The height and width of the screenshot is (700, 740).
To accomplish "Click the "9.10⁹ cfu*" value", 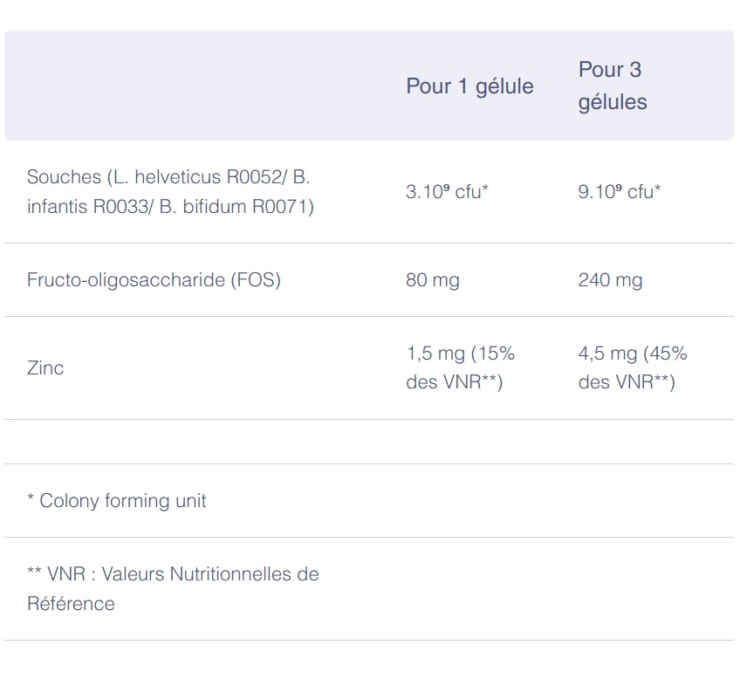I will [619, 192].
